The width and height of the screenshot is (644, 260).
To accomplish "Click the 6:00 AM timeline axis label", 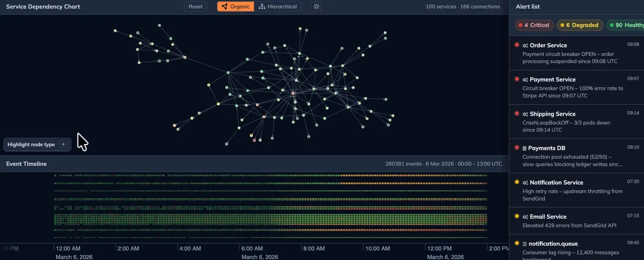I will click(x=252, y=249).
